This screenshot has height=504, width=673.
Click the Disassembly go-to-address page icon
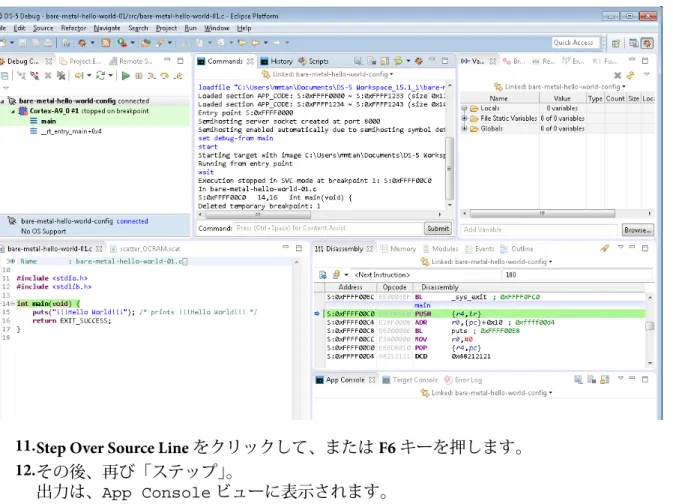[x=323, y=275]
